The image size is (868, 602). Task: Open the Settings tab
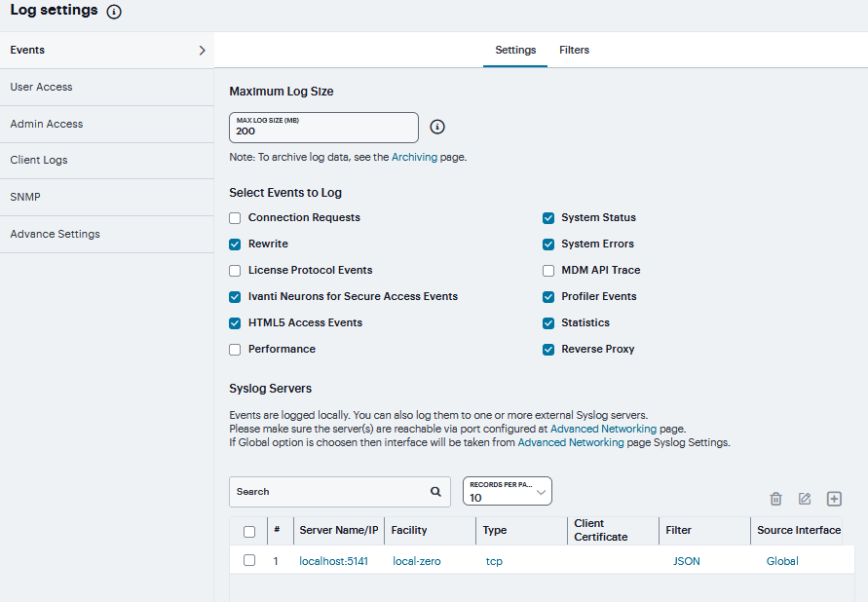515,50
